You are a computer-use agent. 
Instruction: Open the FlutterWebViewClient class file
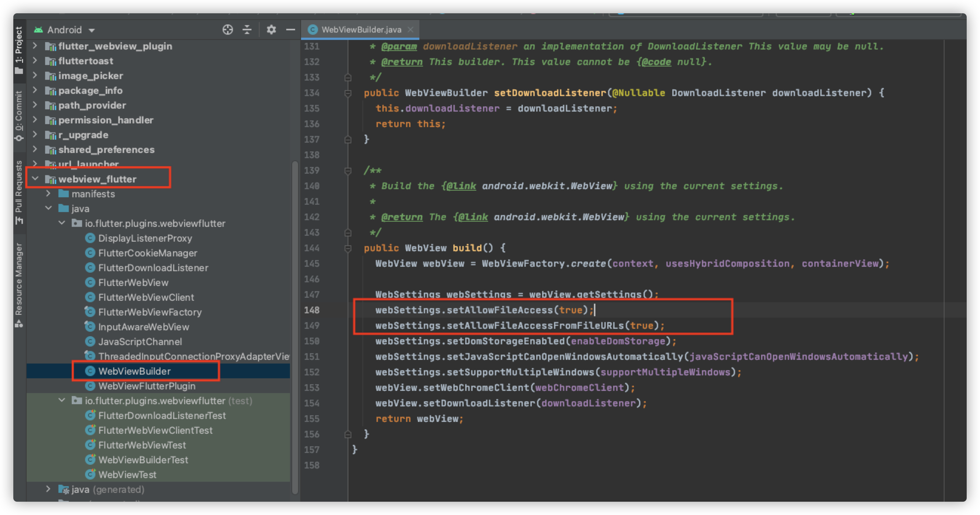pyautogui.click(x=146, y=297)
